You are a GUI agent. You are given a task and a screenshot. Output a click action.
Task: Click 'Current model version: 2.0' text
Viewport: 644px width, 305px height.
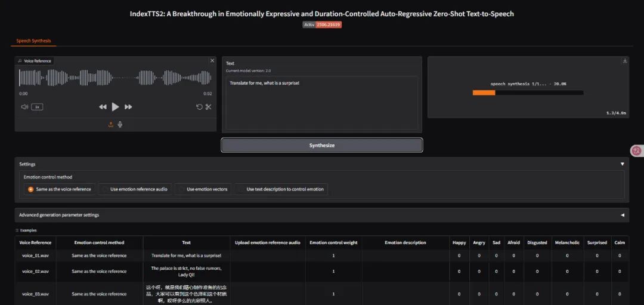click(248, 70)
